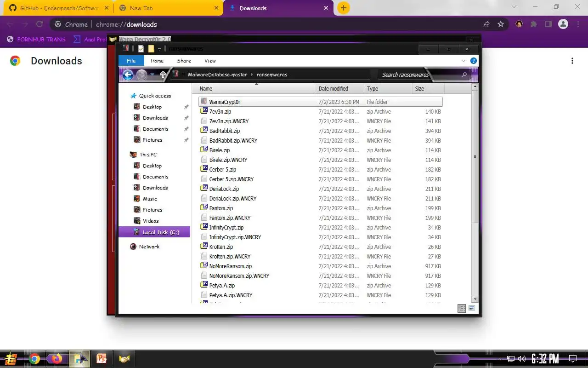Click the file list vertical scrollbar thumb
This screenshot has height=368, width=588.
(475, 156)
